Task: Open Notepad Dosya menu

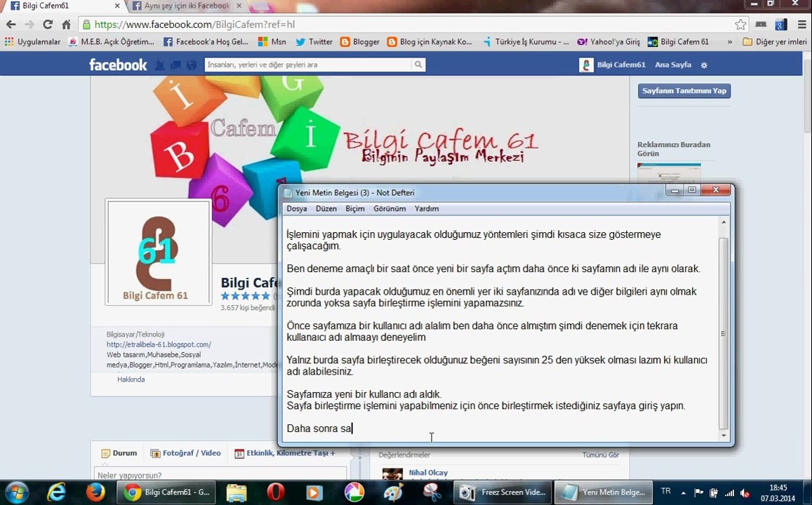Action: click(297, 208)
